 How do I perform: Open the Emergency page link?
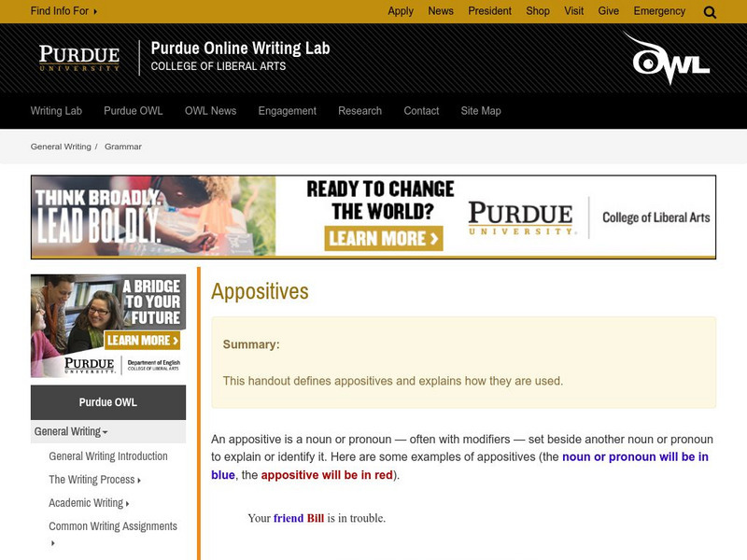point(659,11)
